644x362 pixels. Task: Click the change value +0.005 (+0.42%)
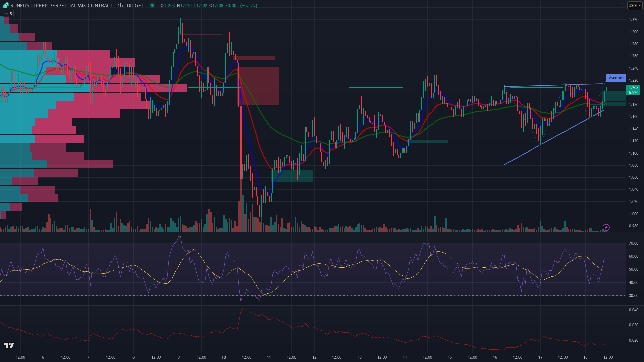(x=241, y=6)
